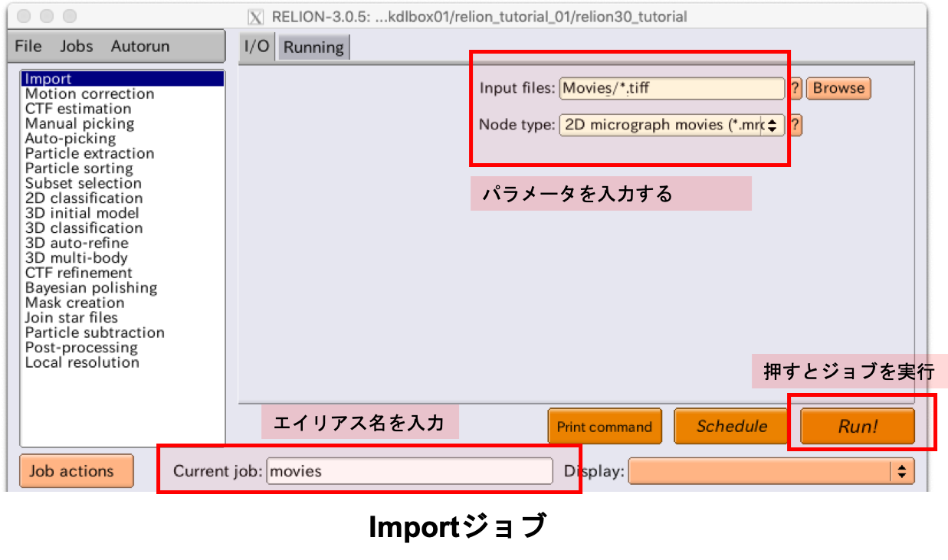Select Particle subtraction job type
The image size is (948, 560).
point(123,333)
